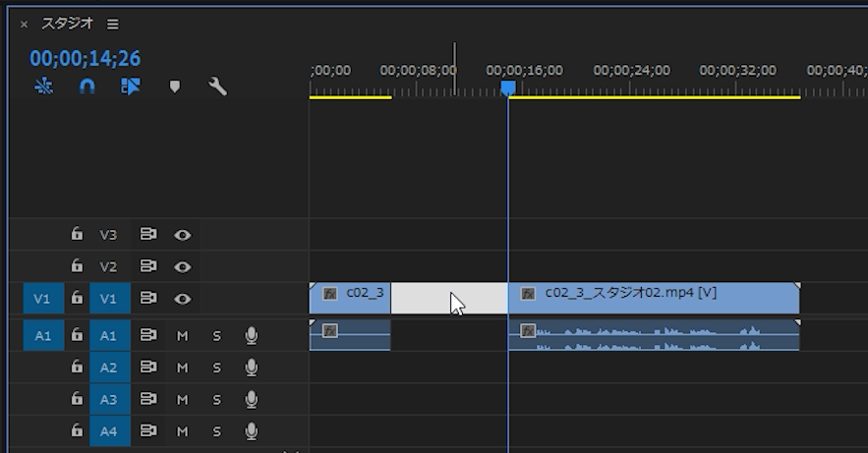This screenshot has width=868, height=453.
Task: Add a marker with shield icon
Action: [175, 86]
